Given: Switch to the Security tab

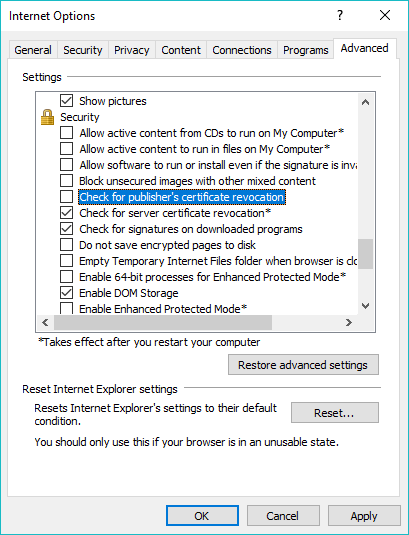Looking at the screenshot, I should [83, 50].
